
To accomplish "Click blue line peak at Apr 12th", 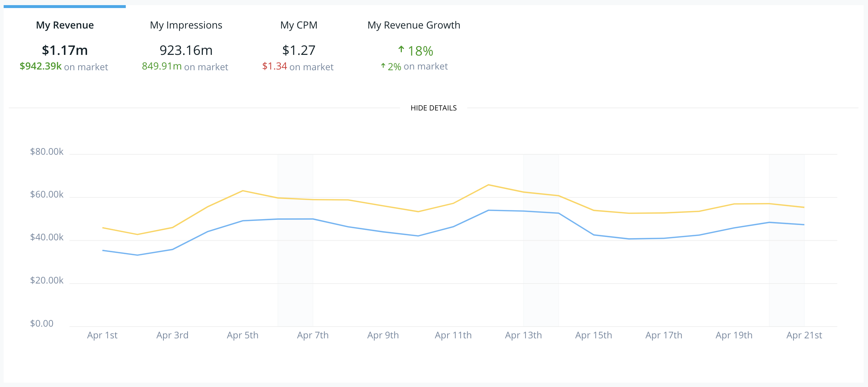I will click(x=488, y=210).
